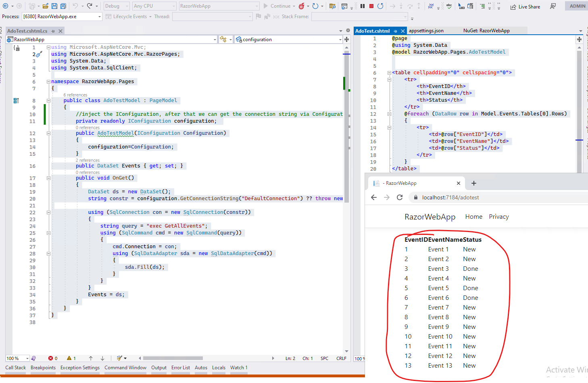Image resolution: width=588 pixels, height=383 pixels.
Task: Open the Watch 1 tab
Action: [x=239, y=368]
